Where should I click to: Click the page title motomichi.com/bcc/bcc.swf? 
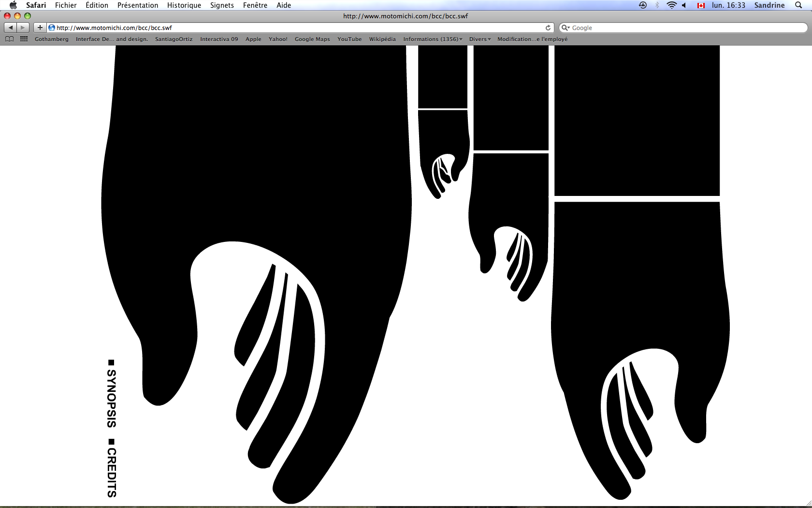point(406,16)
